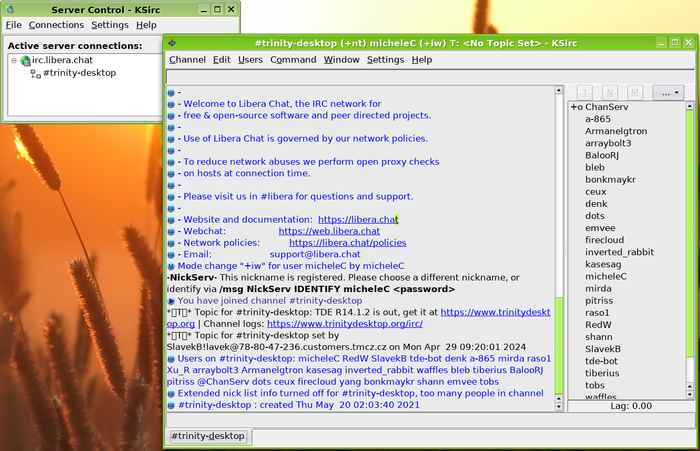
Task: Select bonkmaykr in the nick list
Action: 610,180
